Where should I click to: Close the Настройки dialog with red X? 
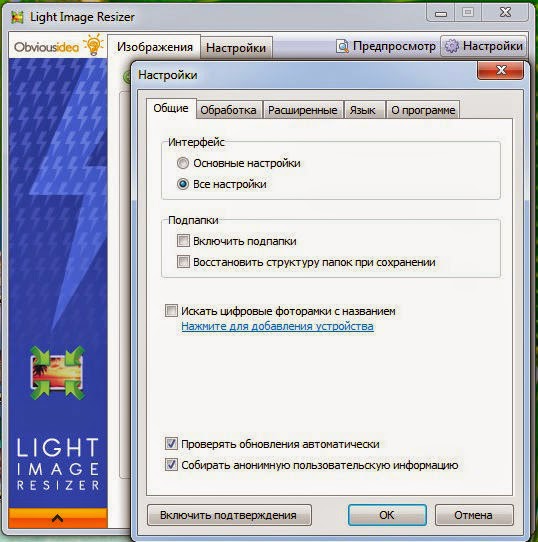(500, 70)
